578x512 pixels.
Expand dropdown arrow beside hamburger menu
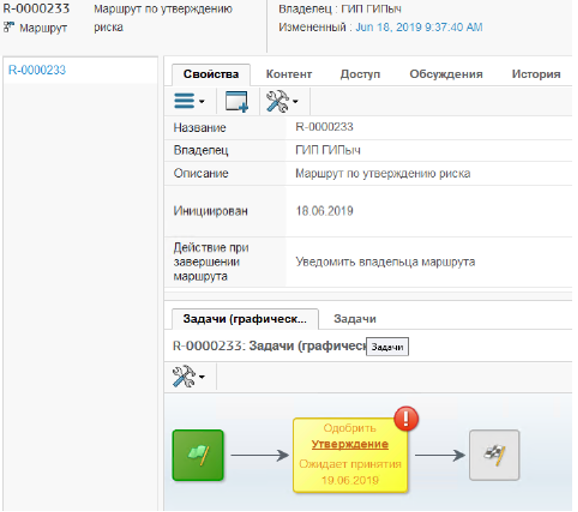pos(202,102)
